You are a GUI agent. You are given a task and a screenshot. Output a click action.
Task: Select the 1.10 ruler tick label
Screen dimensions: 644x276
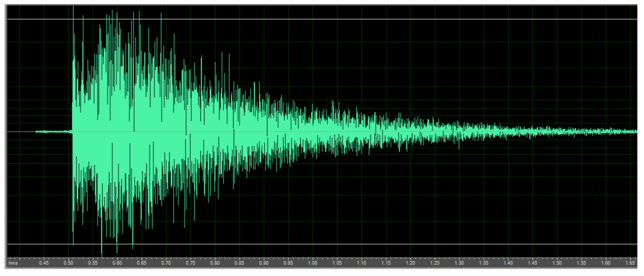click(362, 263)
